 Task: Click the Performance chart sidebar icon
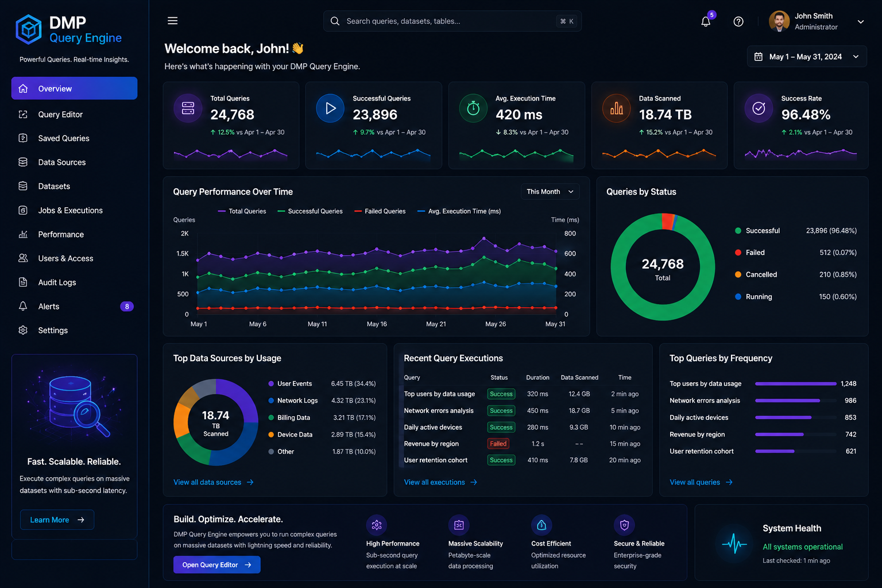click(x=23, y=234)
